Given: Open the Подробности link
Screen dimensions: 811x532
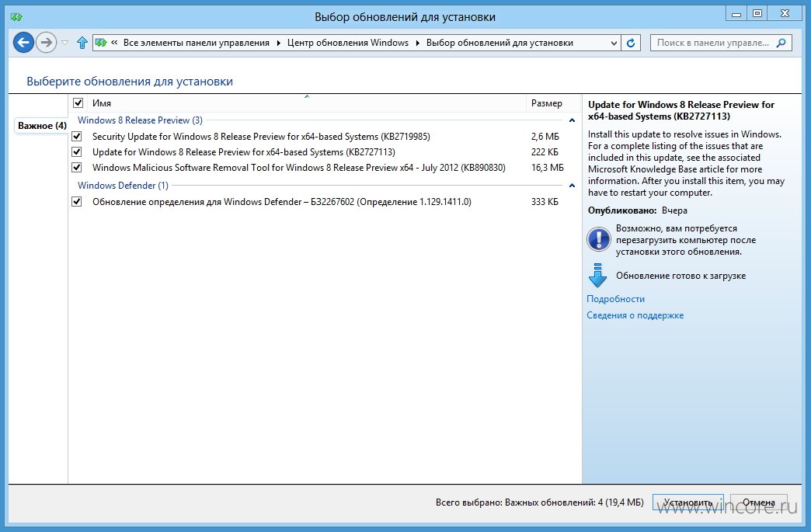Looking at the screenshot, I should tap(615, 299).
